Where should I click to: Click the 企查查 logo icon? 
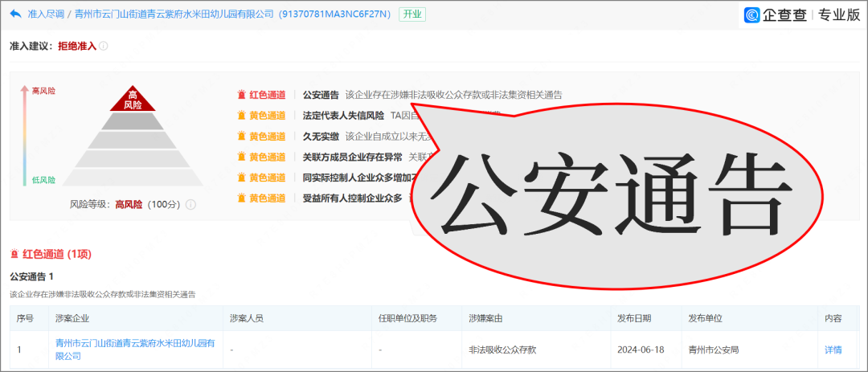[x=753, y=15]
